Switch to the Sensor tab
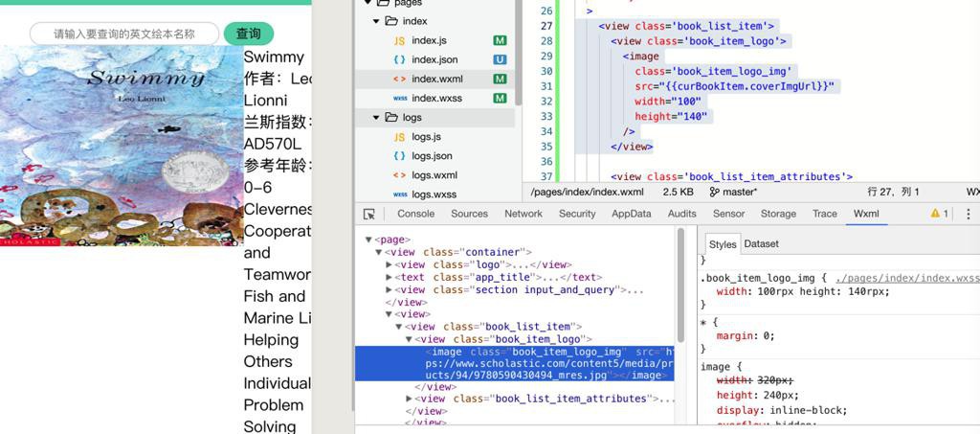 coord(728,214)
